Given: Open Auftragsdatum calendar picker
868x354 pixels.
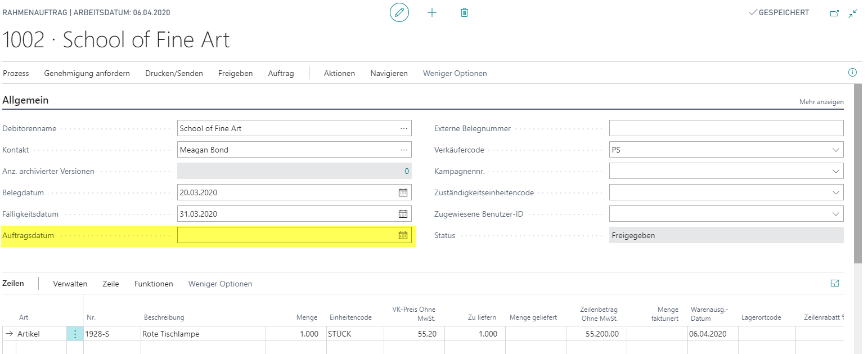Looking at the screenshot, I should [403, 235].
